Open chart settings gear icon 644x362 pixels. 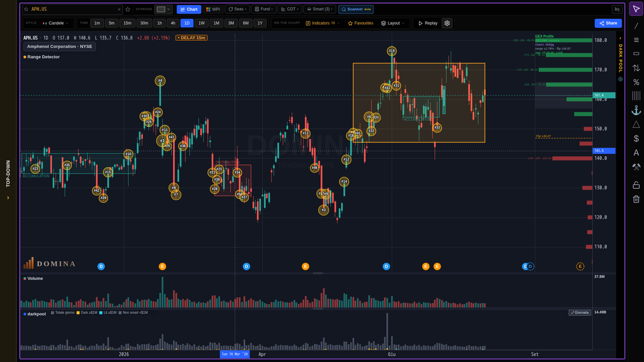[x=447, y=23]
